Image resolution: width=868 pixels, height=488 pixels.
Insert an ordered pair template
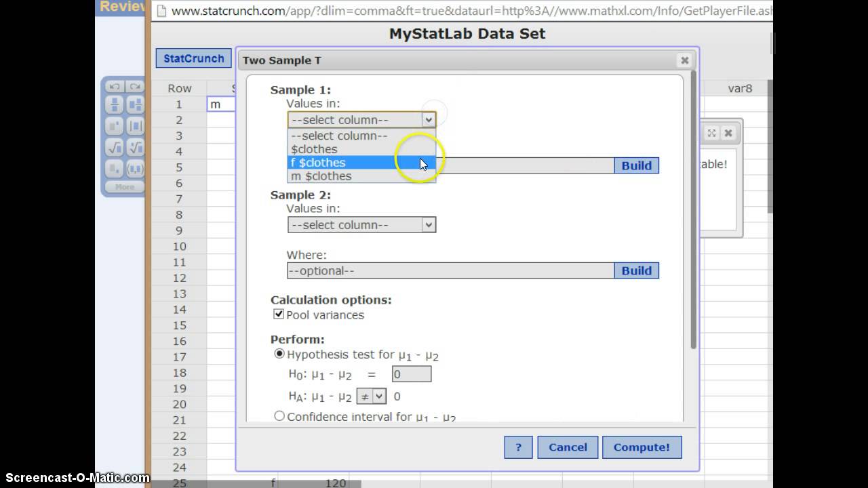(135, 168)
